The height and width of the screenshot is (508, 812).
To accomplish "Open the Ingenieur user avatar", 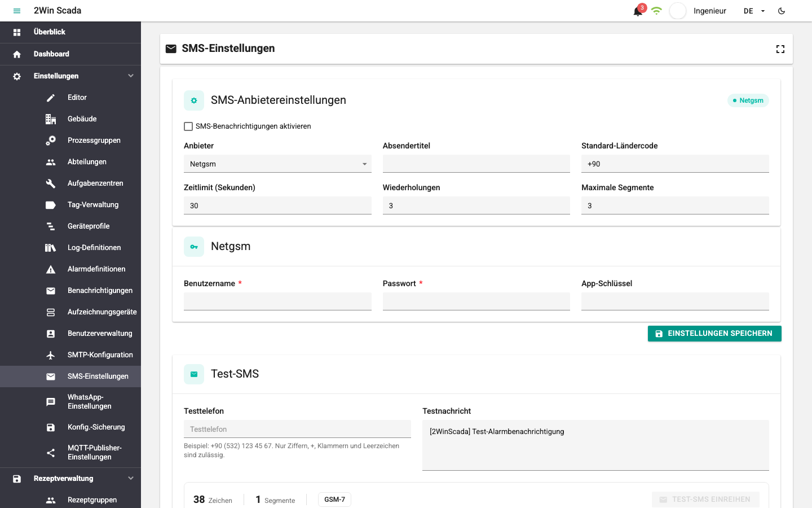I will click(x=678, y=11).
